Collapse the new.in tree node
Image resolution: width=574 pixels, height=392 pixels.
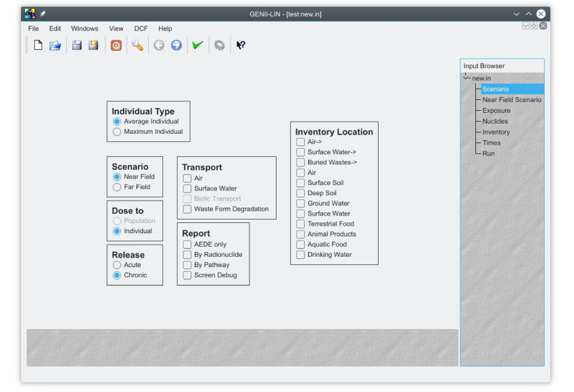point(466,78)
